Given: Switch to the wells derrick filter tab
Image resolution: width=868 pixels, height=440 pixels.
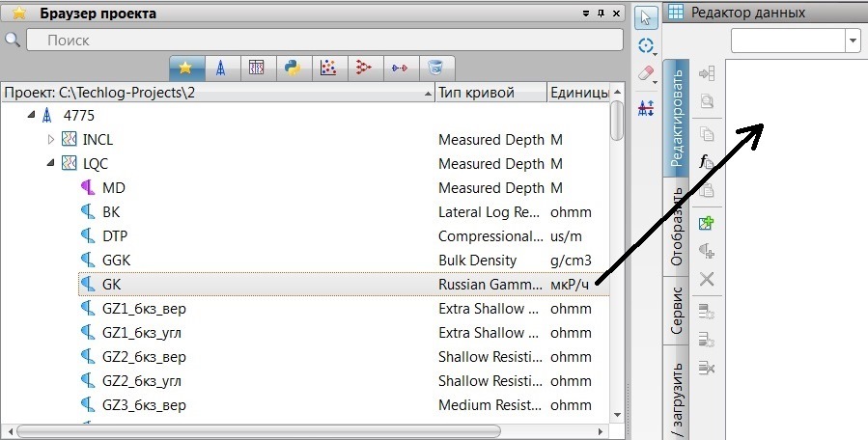Looking at the screenshot, I should (221, 69).
